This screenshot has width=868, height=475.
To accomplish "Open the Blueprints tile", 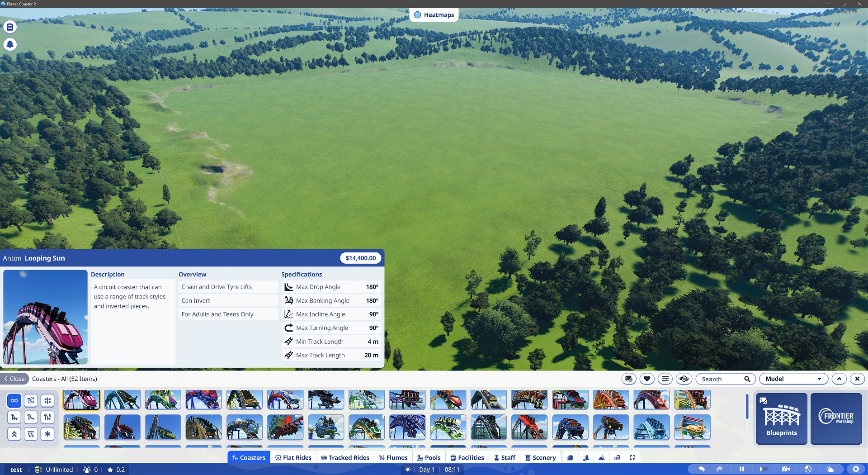I will tap(782, 418).
